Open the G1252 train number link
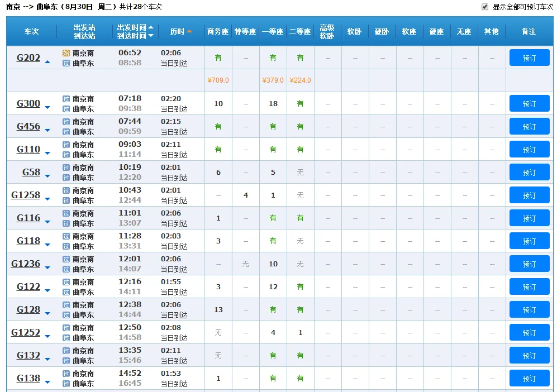557x392 pixels. coord(26,332)
